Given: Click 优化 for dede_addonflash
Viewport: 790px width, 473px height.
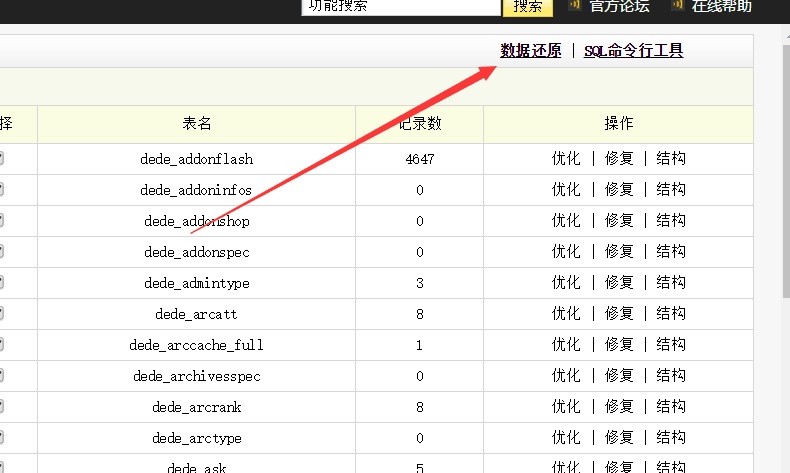Looking at the screenshot, I should pyautogui.click(x=566, y=159).
